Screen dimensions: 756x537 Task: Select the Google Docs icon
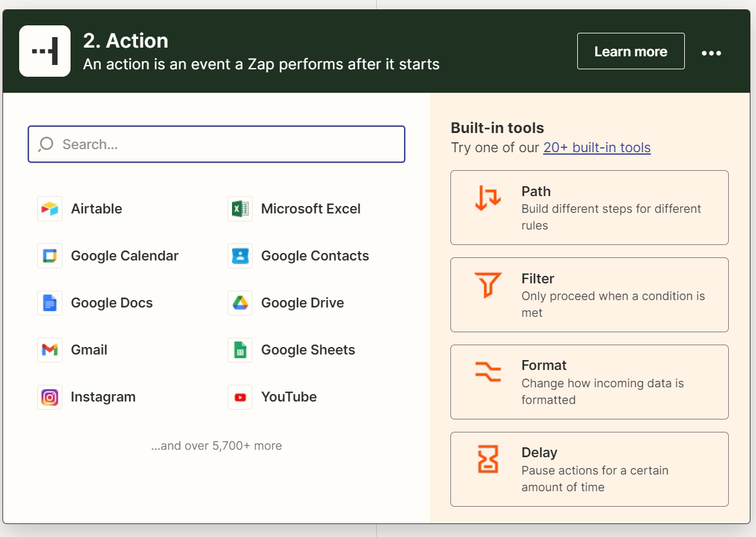pos(49,303)
